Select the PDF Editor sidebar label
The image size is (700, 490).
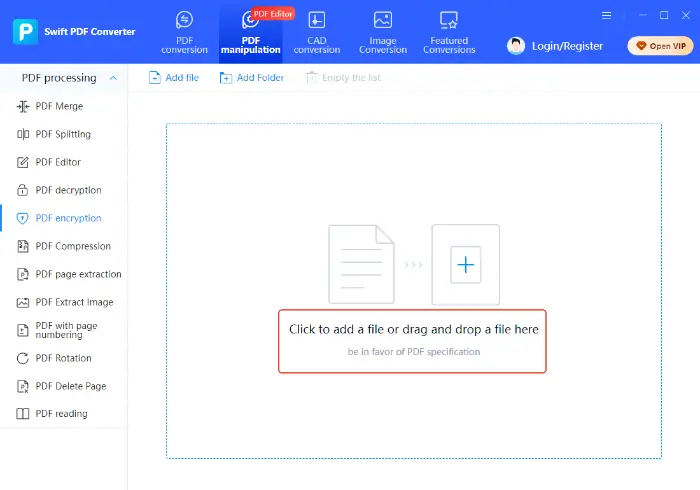point(58,162)
